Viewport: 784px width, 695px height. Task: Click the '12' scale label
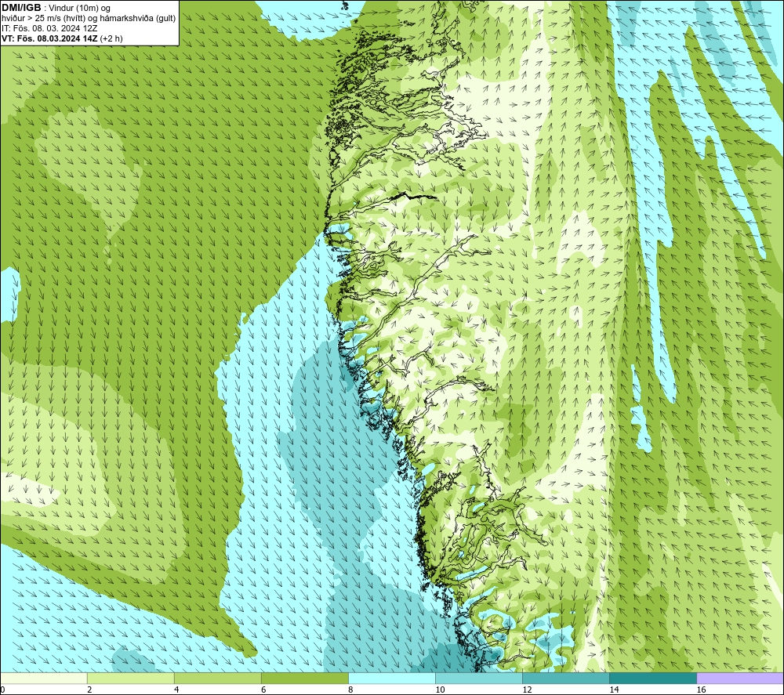[x=527, y=690]
